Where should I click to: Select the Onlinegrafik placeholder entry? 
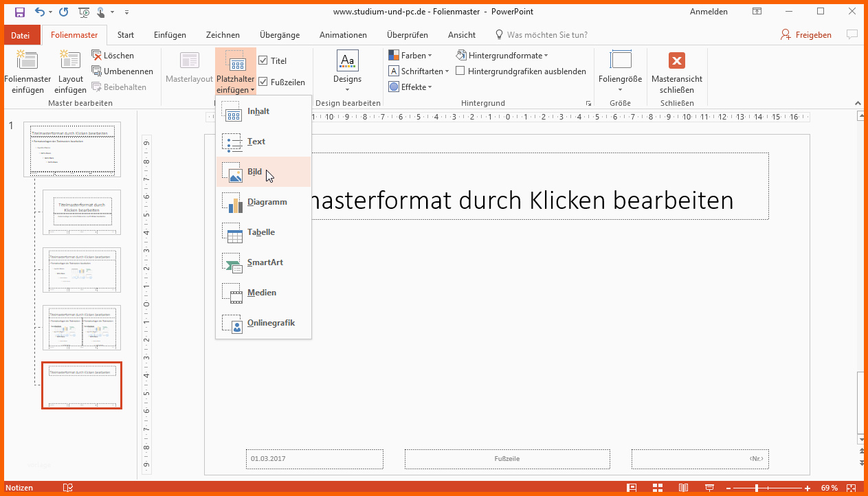(x=263, y=323)
